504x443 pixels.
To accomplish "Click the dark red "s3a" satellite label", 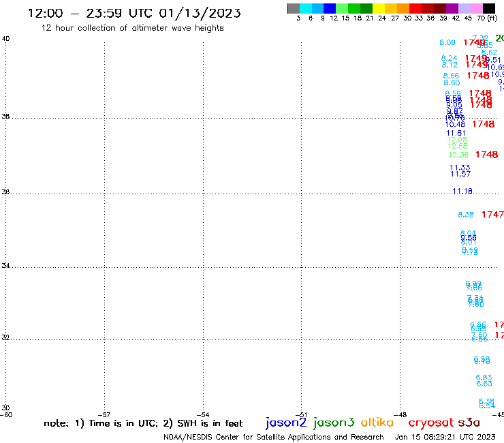I will 469,423.
